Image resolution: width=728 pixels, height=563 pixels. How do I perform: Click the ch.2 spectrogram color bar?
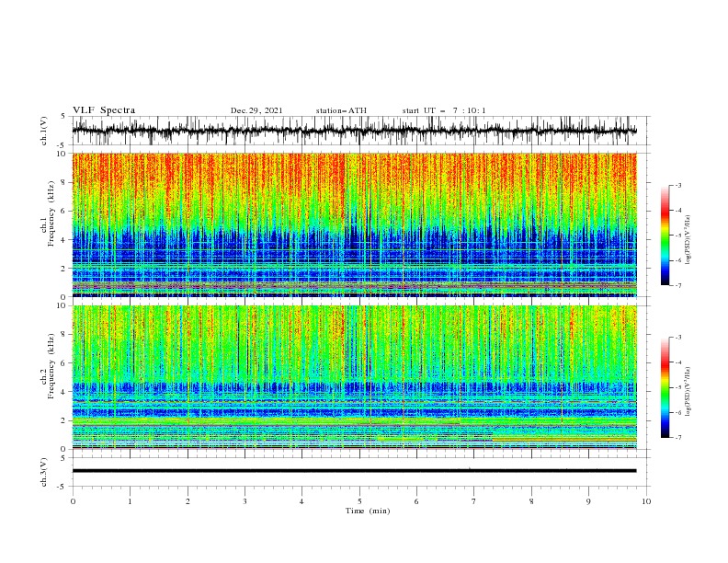(x=665, y=387)
